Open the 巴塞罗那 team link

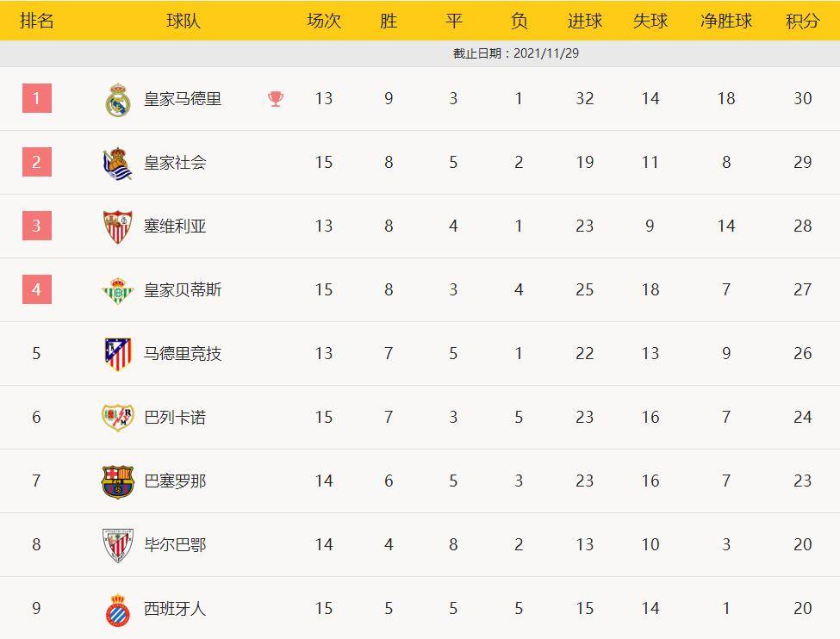175,481
